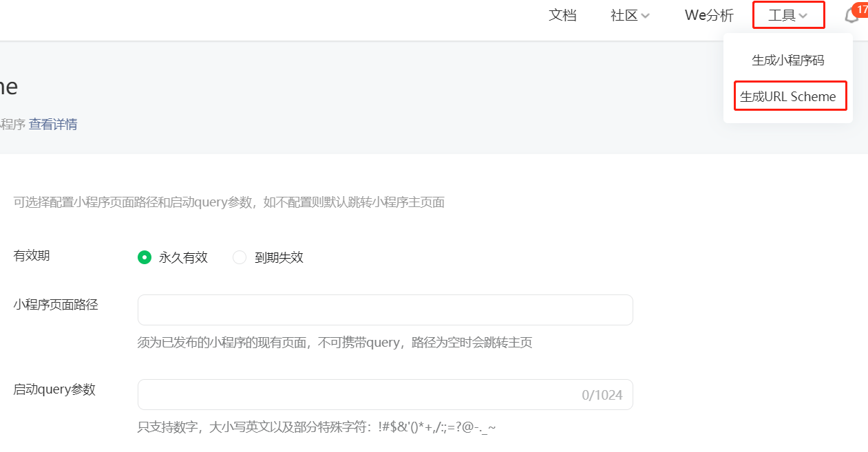Click the 到期失效 label text
The width and height of the screenshot is (868, 452).
point(279,257)
